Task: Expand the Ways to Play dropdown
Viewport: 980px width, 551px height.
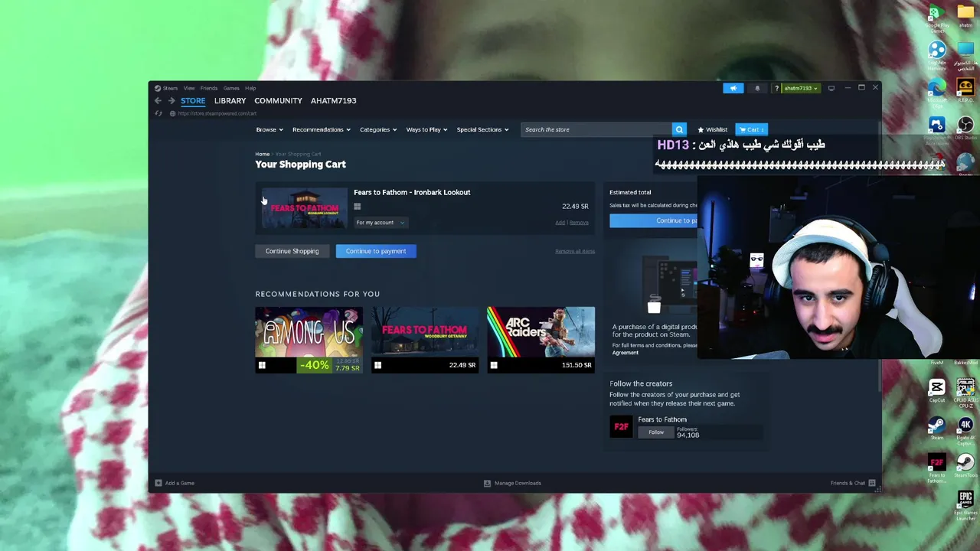Action: pyautogui.click(x=426, y=129)
